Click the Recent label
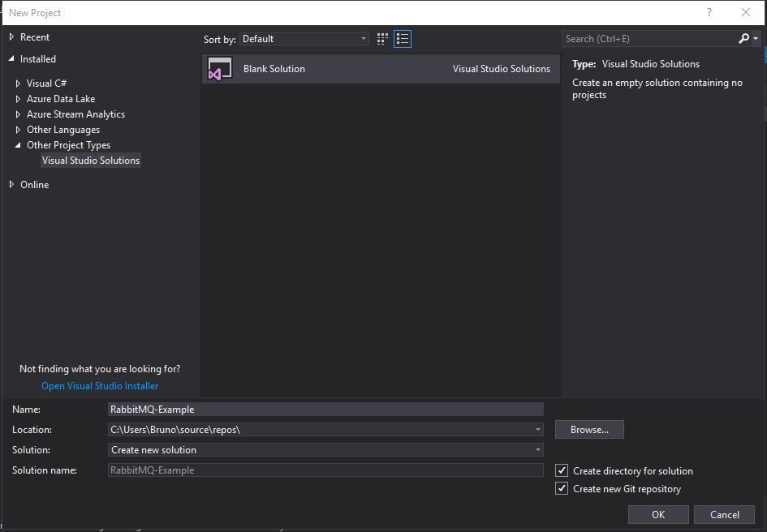 point(35,36)
